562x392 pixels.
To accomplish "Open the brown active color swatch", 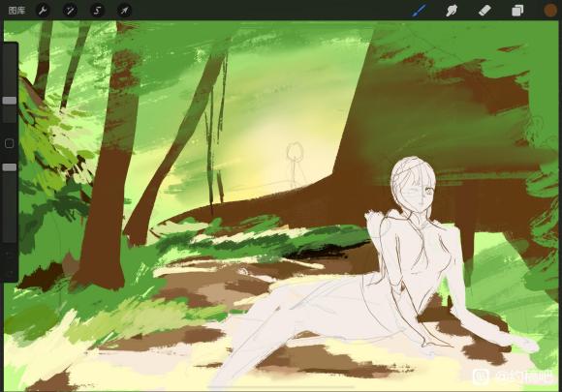I will point(550,11).
